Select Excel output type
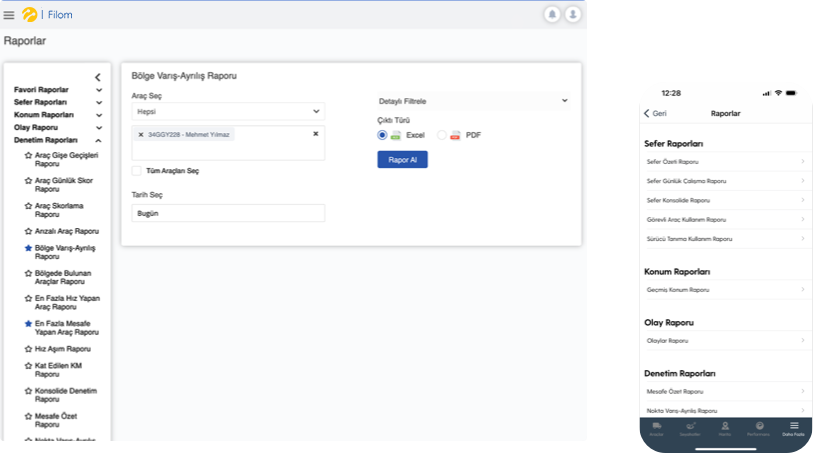 [x=382, y=134]
